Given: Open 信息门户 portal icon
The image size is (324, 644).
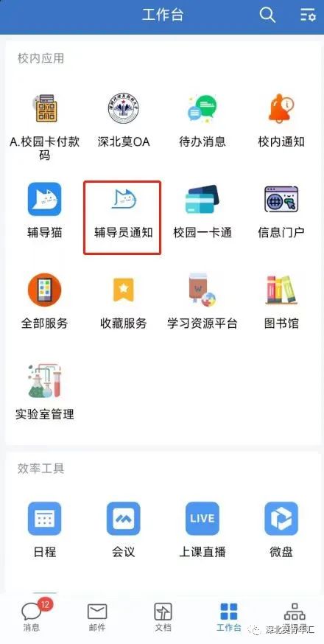Looking at the screenshot, I should pos(281,200).
